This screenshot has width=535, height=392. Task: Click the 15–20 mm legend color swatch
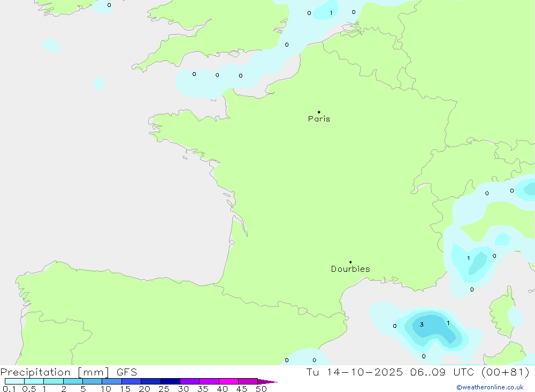[x=132, y=381]
